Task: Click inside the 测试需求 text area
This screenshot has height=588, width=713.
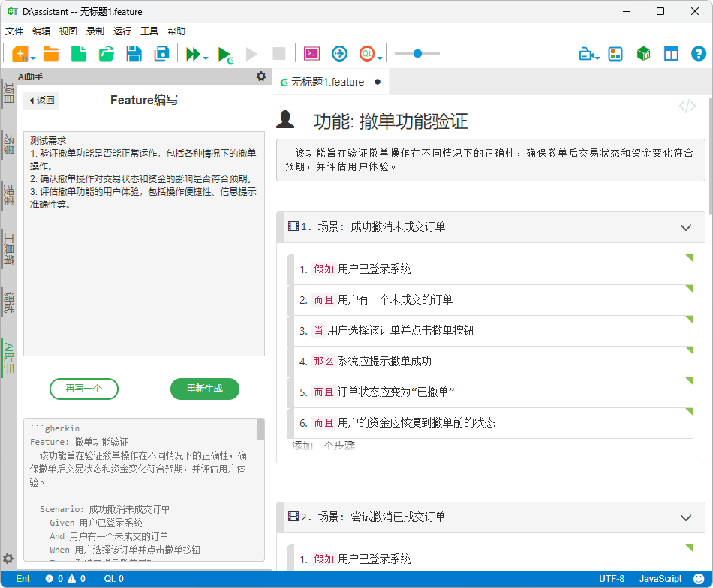Action: tap(144, 244)
